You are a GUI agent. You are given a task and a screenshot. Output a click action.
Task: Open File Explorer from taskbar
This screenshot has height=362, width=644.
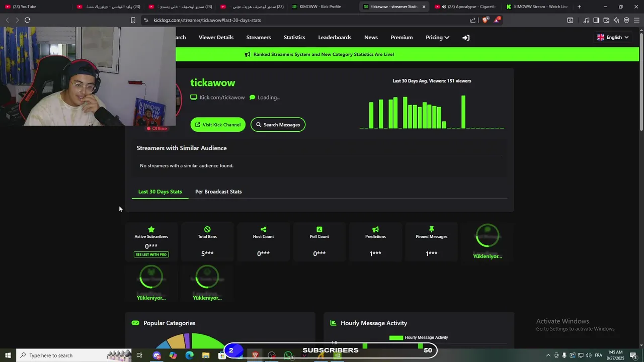(206, 355)
